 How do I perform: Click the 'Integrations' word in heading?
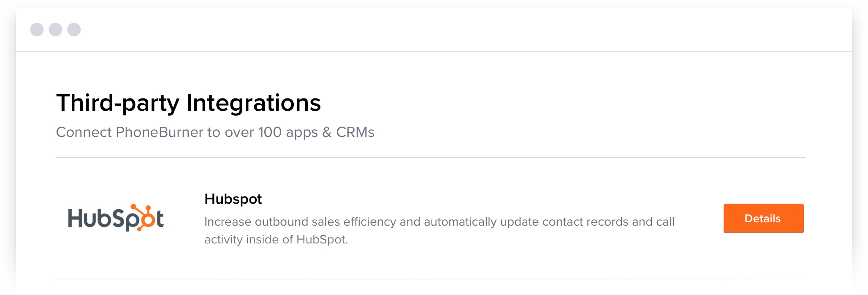254,103
